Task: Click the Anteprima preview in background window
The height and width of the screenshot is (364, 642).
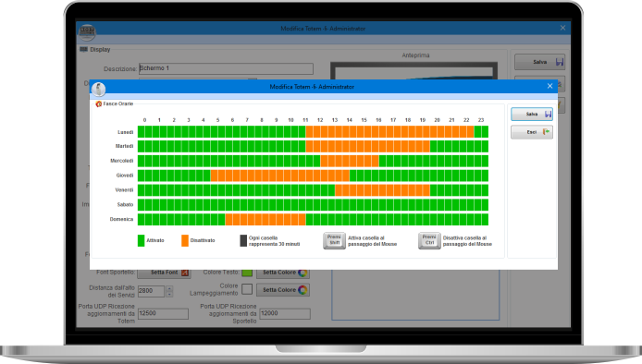Action: (414, 70)
